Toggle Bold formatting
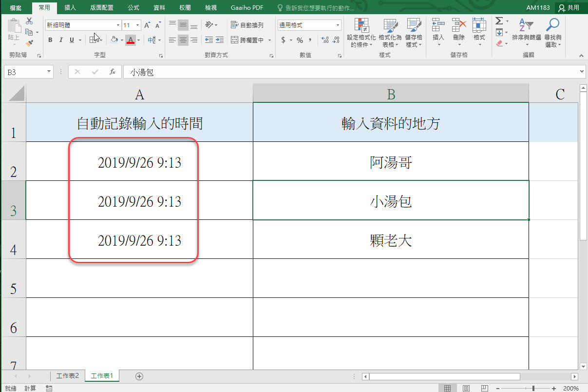 tap(50, 40)
